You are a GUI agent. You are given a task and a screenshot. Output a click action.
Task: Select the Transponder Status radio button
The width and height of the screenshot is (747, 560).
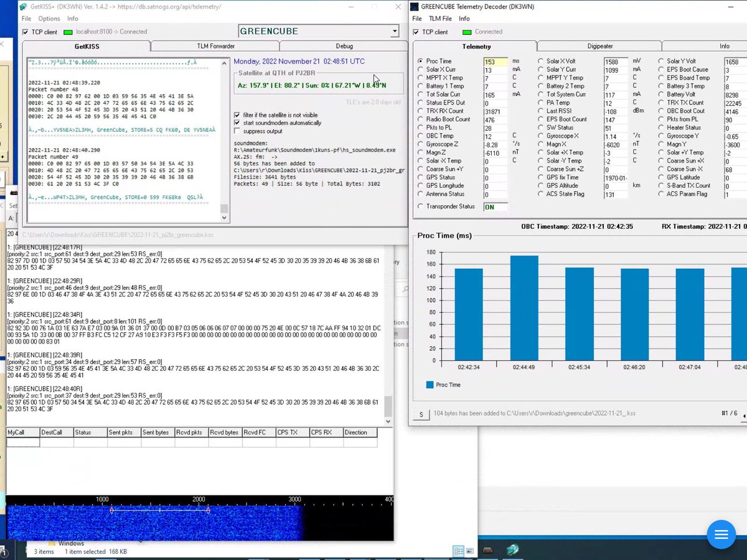421,207
